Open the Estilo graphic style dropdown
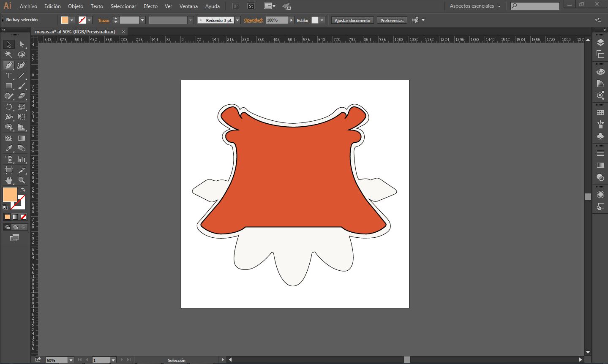The width and height of the screenshot is (608, 364). pyautogui.click(x=322, y=20)
